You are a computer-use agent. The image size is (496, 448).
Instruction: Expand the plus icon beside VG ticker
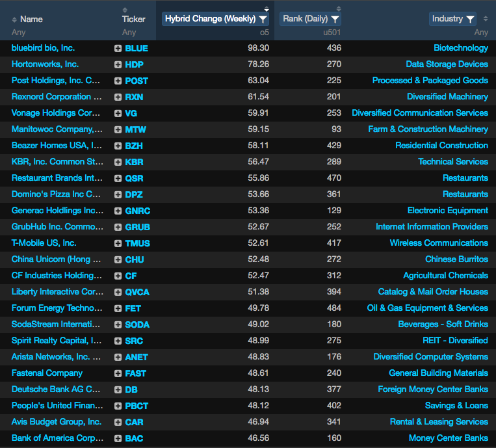tap(118, 113)
